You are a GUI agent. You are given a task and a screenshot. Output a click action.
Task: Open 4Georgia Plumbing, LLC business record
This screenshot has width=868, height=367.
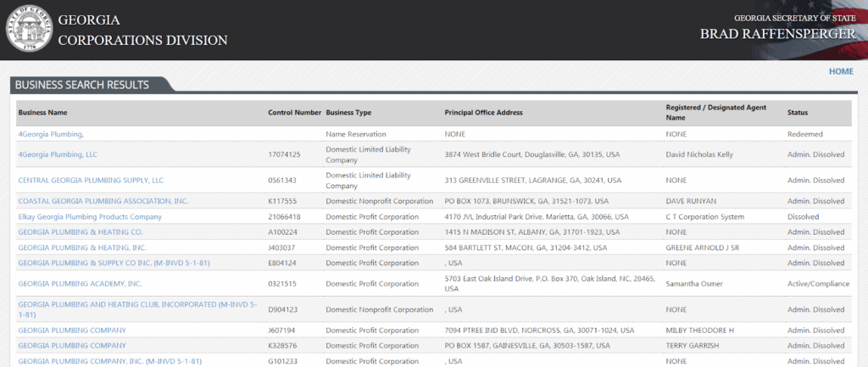point(58,154)
